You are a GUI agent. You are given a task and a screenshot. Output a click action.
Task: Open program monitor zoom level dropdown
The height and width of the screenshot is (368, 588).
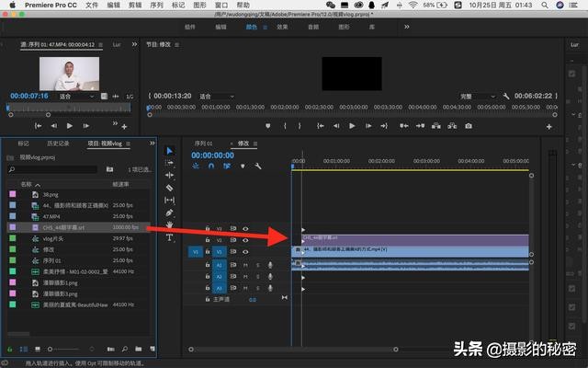point(217,97)
